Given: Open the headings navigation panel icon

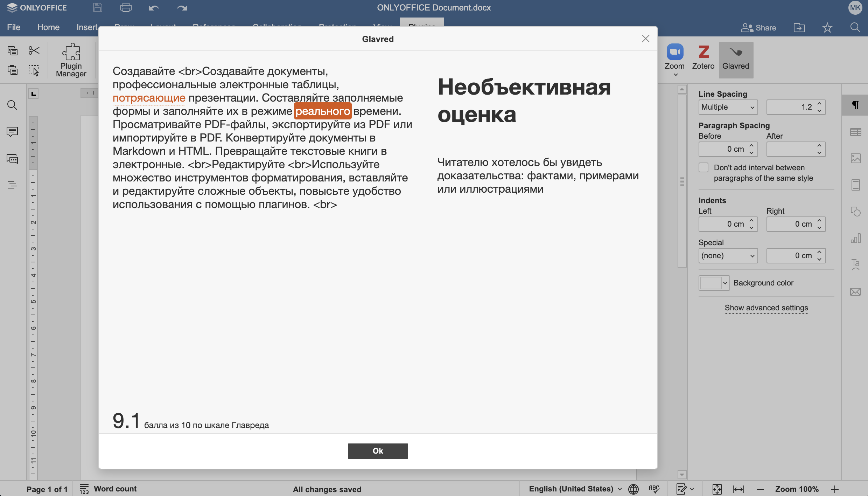Looking at the screenshot, I should click(12, 185).
